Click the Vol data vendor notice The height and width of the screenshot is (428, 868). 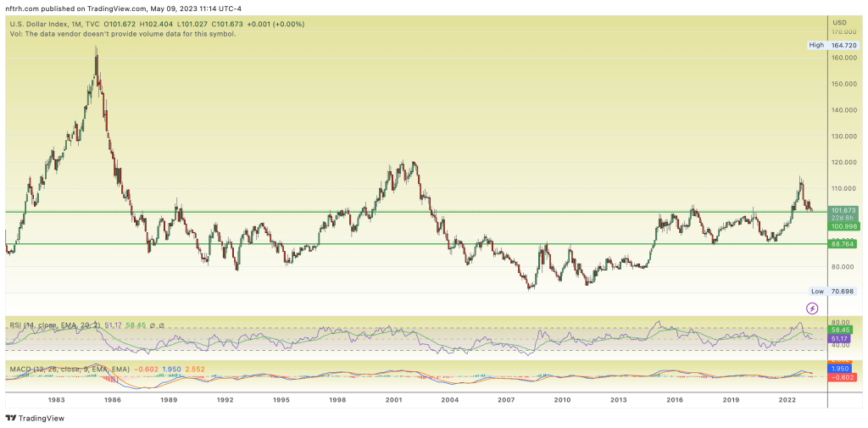[122, 34]
